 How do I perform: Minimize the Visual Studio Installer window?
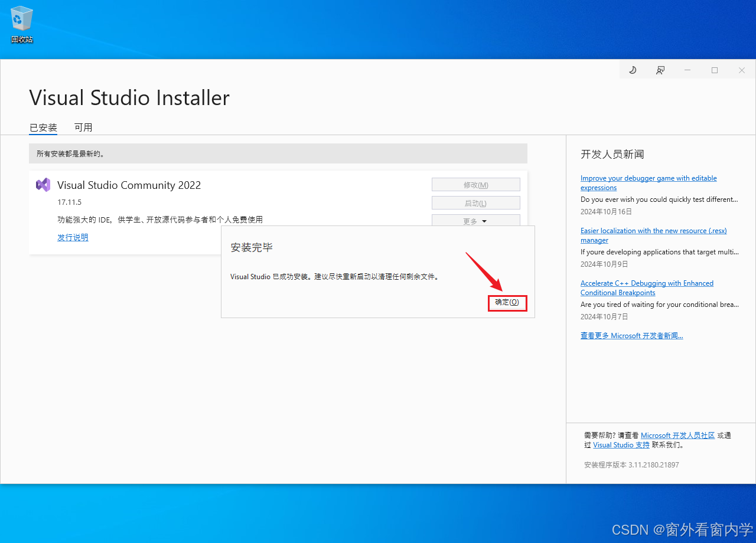[x=687, y=70]
